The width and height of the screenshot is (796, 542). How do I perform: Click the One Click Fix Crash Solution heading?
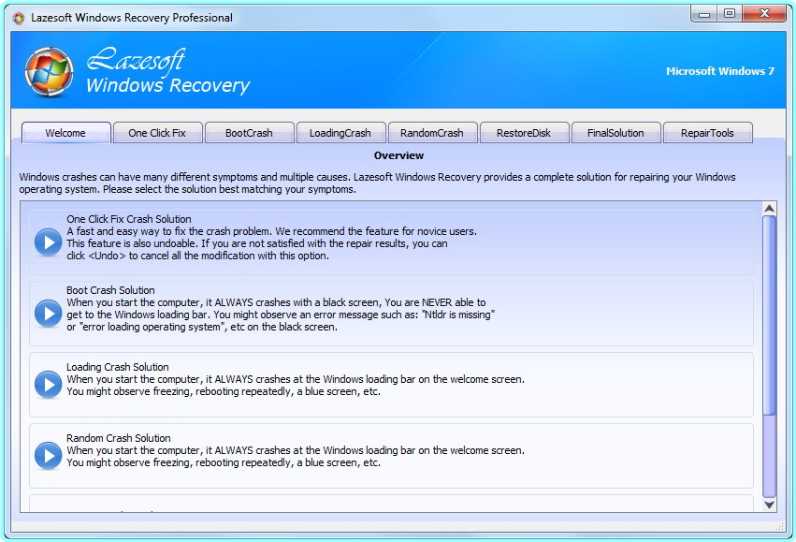click(x=129, y=219)
